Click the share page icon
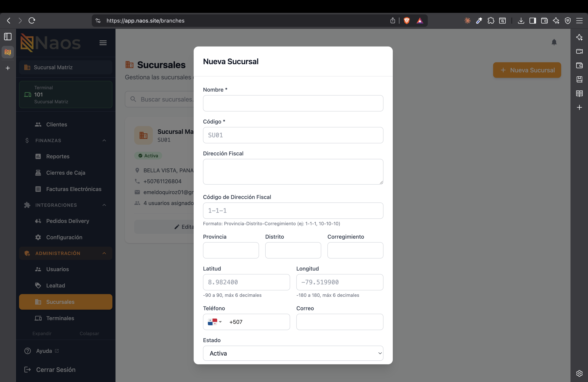This screenshot has width=588, height=382. [x=393, y=20]
